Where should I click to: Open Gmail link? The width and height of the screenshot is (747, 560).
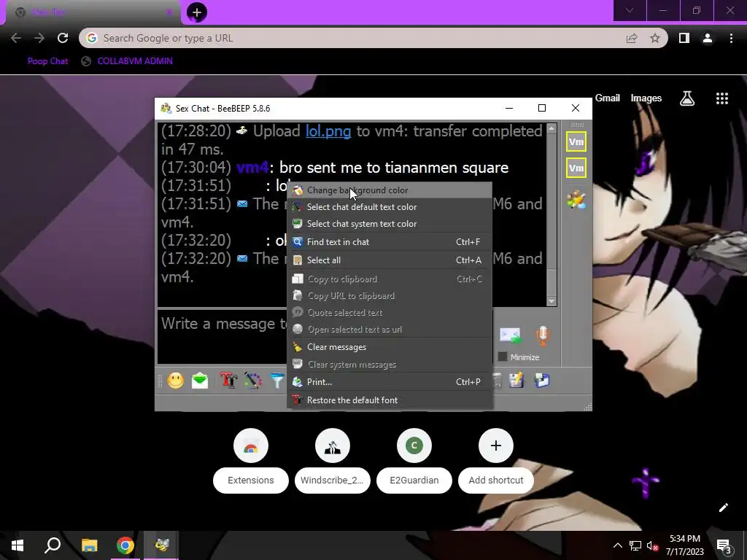click(608, 98)
